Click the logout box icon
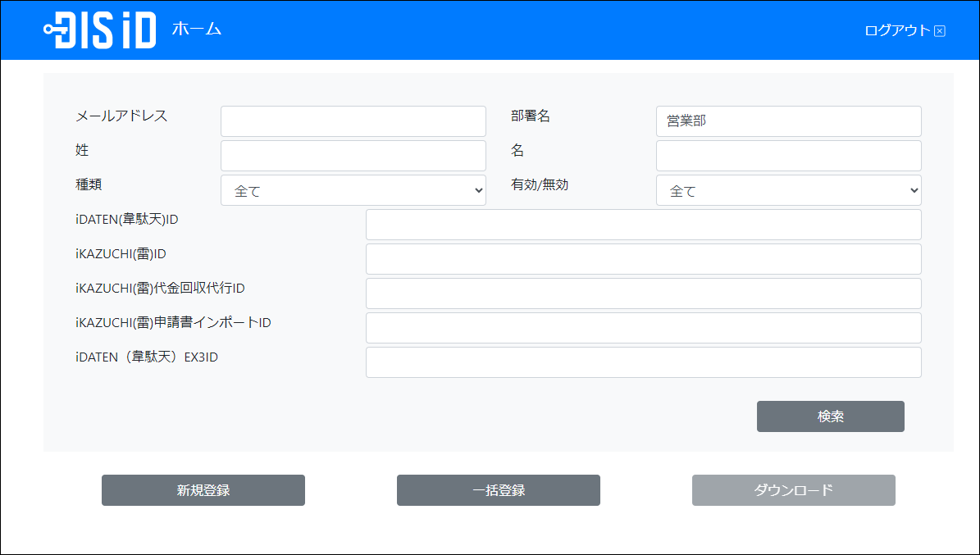Screen dimensions: 980x555 coord(939,31)
